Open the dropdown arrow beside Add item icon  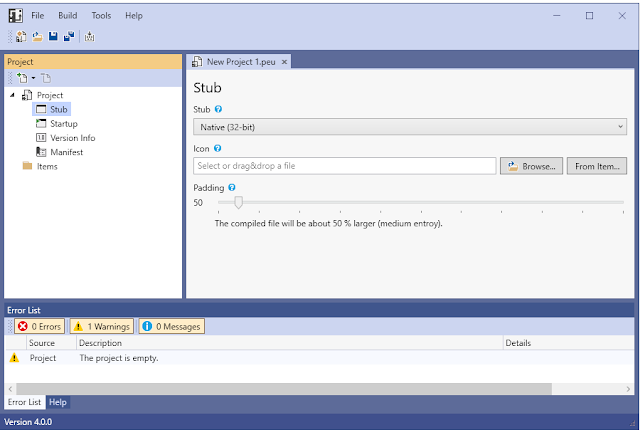[33, 78]
